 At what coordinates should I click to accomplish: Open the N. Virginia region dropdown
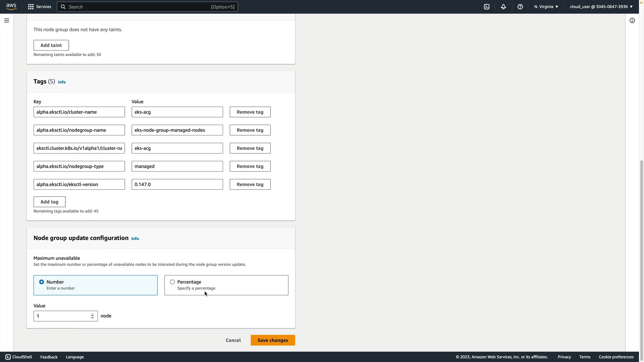coord(546,7)
